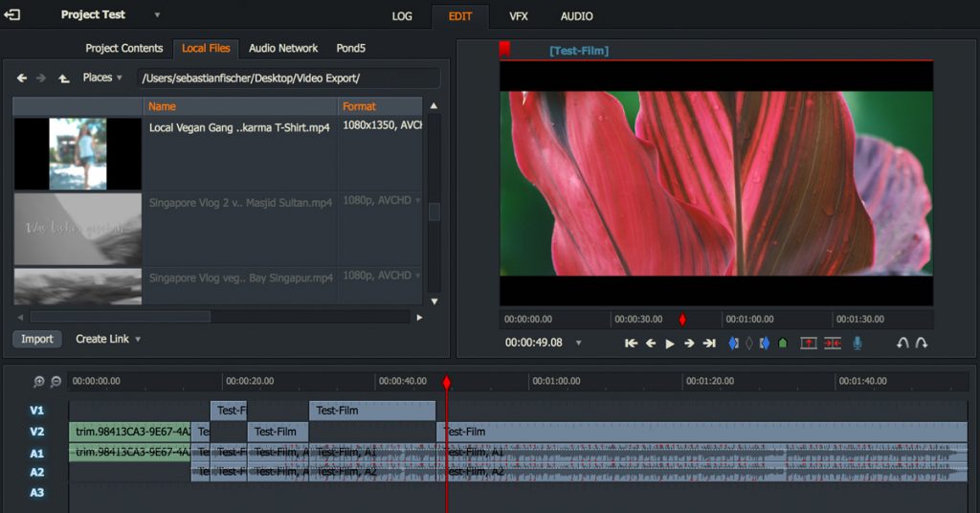This screenshot has width=980, height=513.
Task: Mark the in point (blue diamond)
Action: [734, 343]
